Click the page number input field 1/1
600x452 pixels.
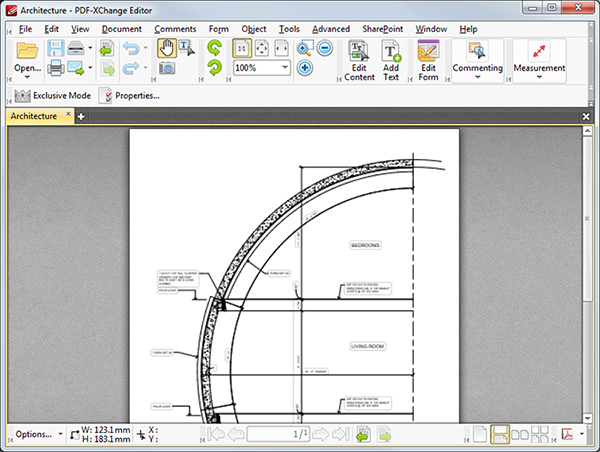point(279,434)
